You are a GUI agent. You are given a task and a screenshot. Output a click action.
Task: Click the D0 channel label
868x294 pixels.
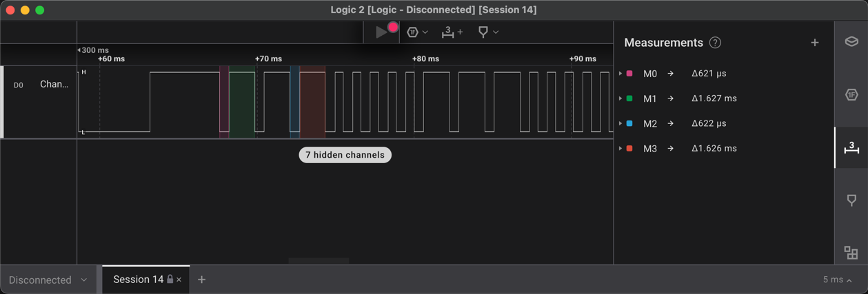point(19,85)
